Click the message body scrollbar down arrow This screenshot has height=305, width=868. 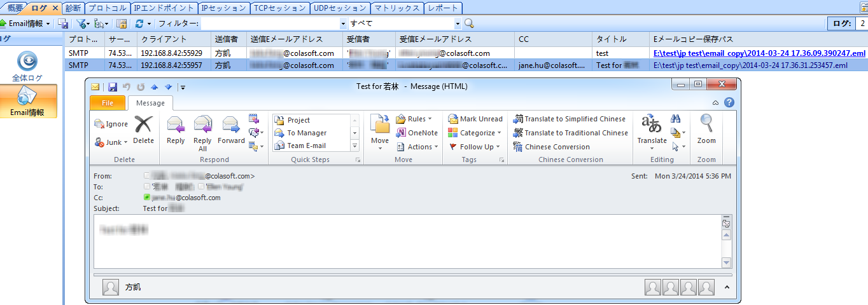coord(726,262)
